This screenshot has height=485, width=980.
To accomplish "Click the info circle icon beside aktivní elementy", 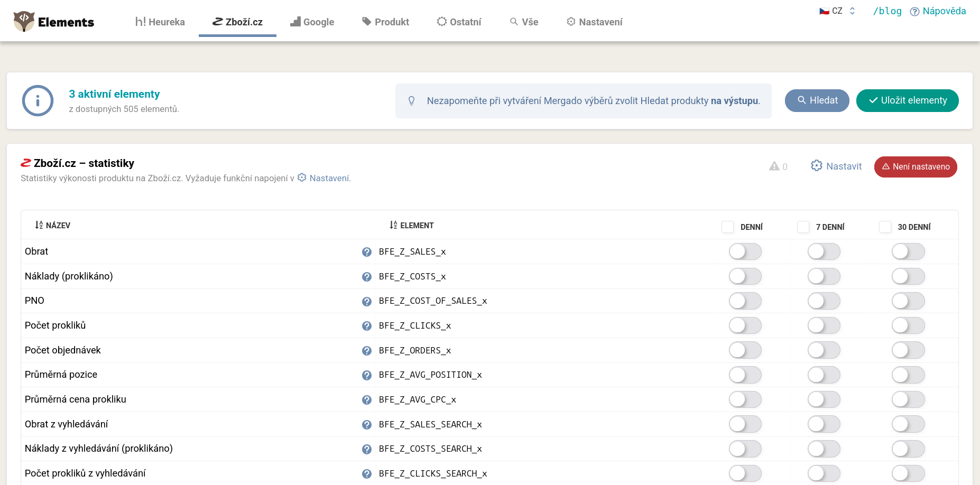I will tap(38, 100).
